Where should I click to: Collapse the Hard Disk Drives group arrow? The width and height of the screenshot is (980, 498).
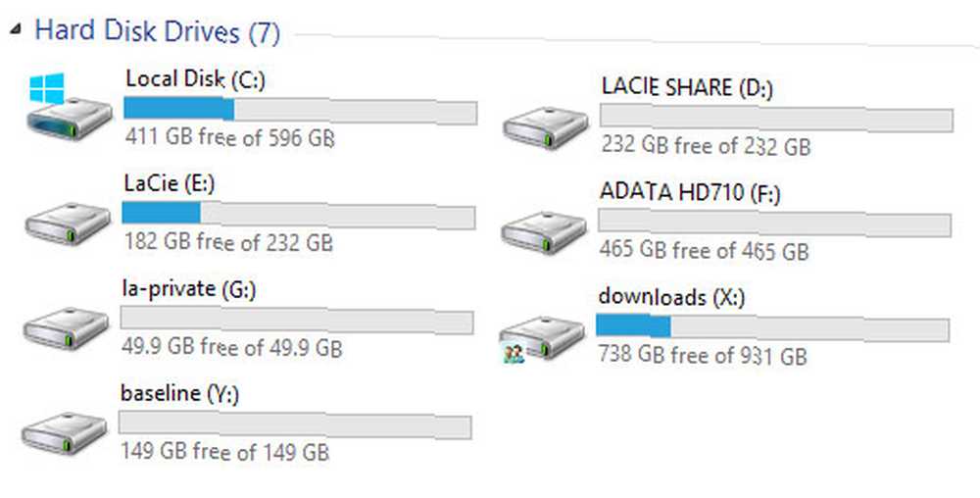[x=15, y=29]
